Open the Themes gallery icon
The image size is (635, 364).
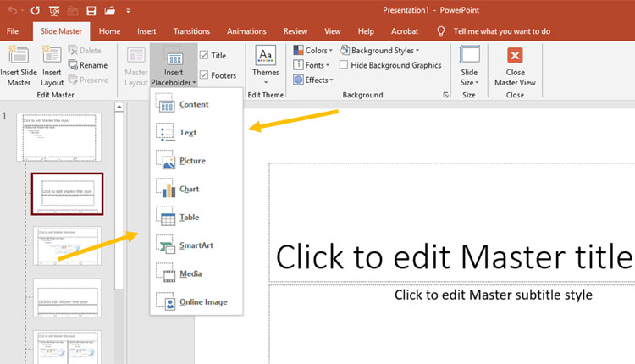click(x=266, y=57)
